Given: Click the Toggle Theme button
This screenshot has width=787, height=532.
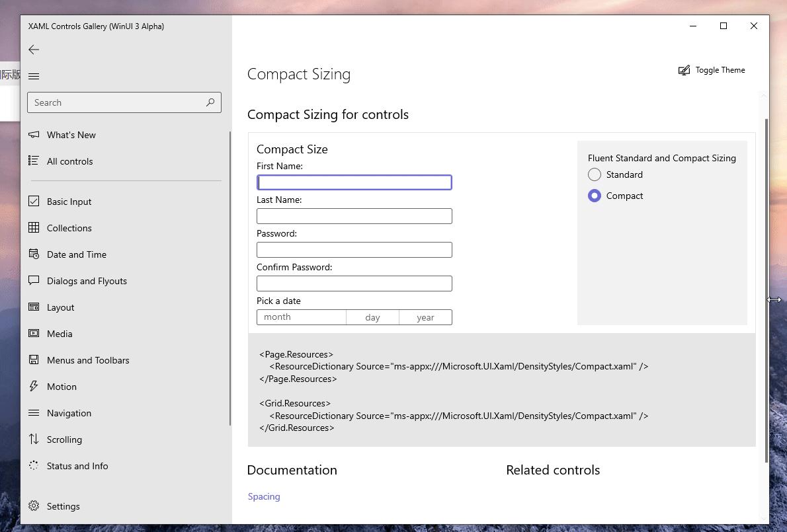Looking at the screenshot, I should point(712,70).
